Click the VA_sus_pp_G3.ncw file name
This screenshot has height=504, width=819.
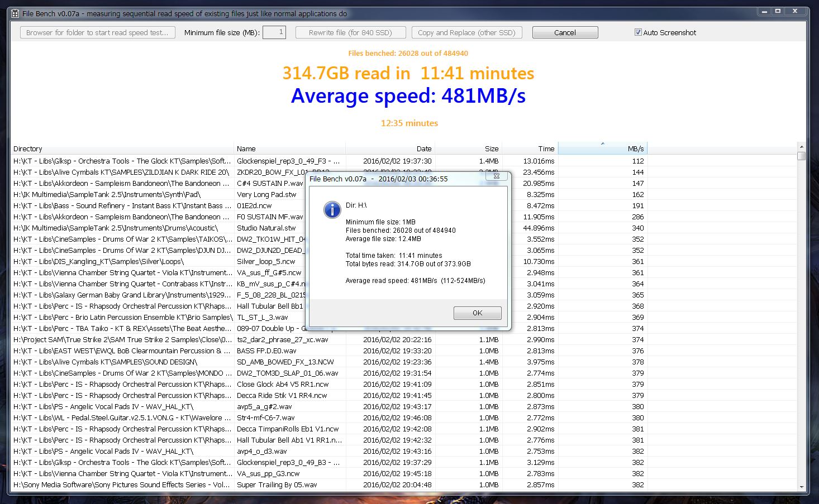pyautogui.click(x=268, y=473)
